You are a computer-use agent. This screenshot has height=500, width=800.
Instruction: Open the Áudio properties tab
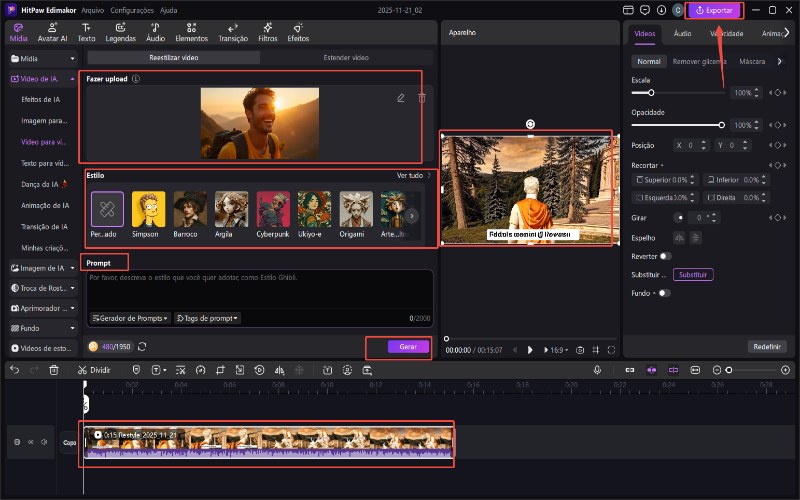click(x=682, y=34)
